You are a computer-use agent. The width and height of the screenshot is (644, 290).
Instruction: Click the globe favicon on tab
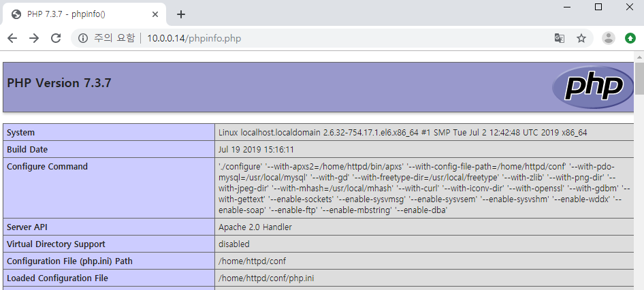tap(16, 14)
